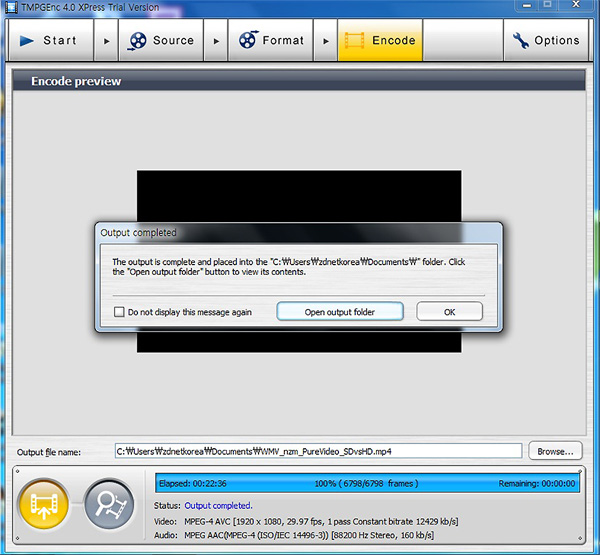Screen dimensions: 600x555
Task: Switch to the Format stage tab
Action: click(x=271, y=40)
